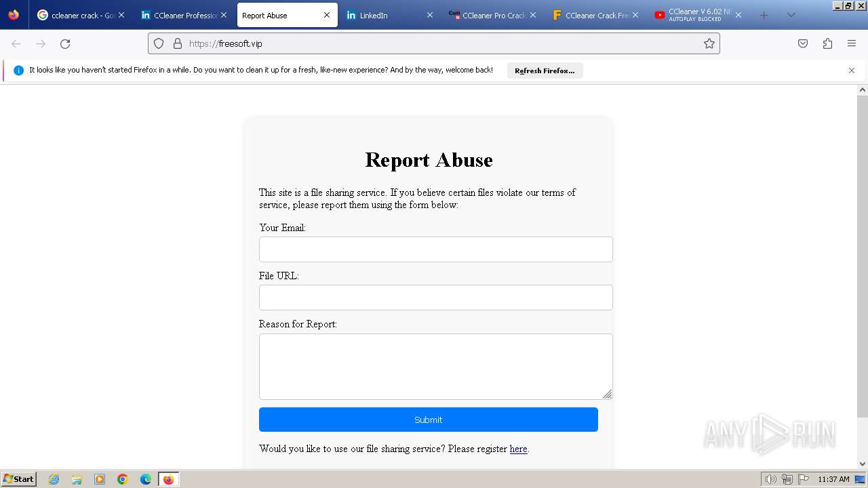Viewport: 868px width, 488px height.
Task: Open the tracking protection shield icon
Action: (x=159, y=43)
